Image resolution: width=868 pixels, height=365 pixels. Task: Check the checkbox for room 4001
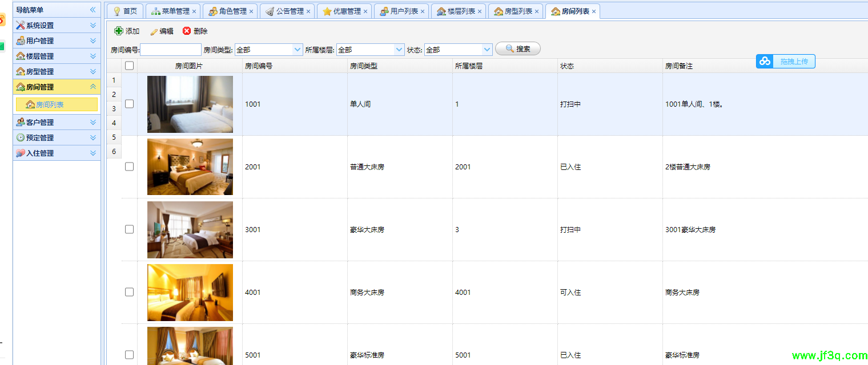point(129,292)
